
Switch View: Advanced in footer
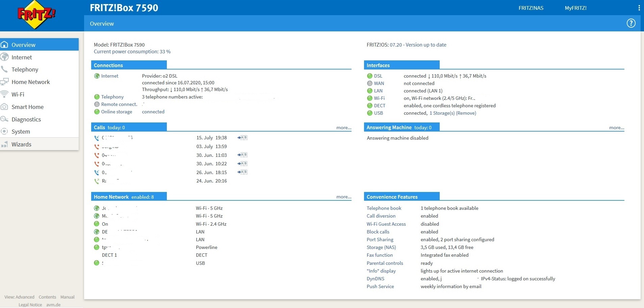coord(19,297)
